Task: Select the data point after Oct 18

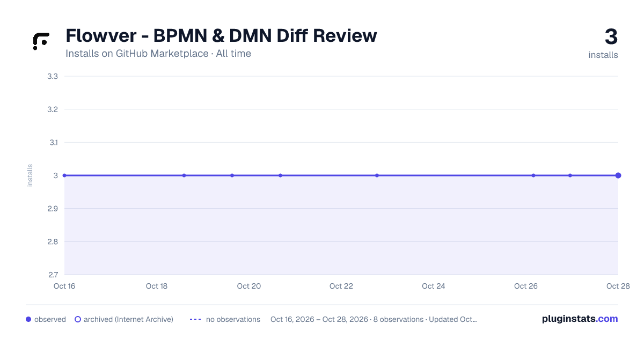Action: click(184, 175)
